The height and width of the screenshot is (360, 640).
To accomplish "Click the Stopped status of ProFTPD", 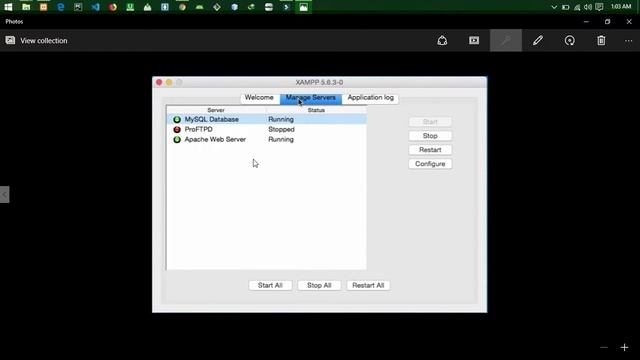I will click(281, 129).
